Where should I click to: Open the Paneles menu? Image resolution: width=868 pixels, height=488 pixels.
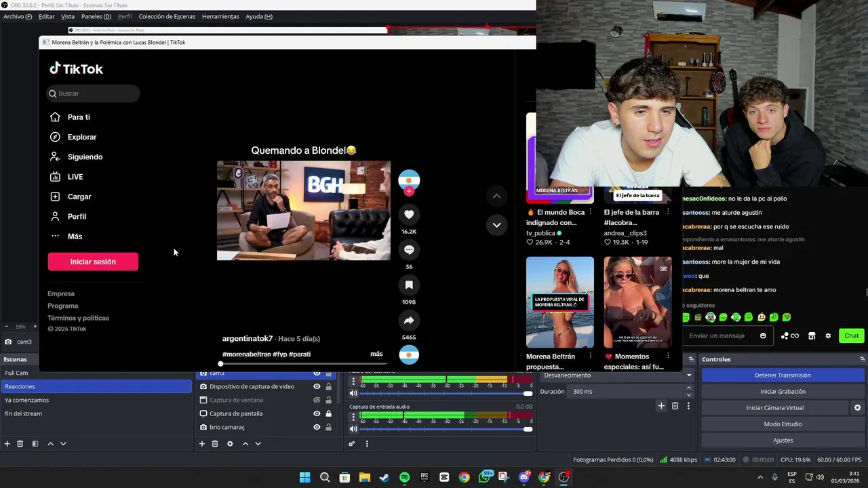coord(96,16)
